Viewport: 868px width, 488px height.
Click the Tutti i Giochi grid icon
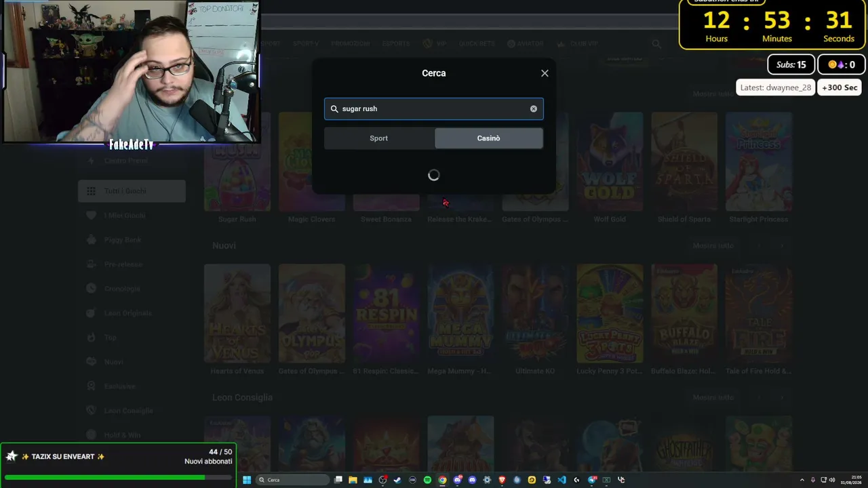pyautogui.click(x=91, y=191)
